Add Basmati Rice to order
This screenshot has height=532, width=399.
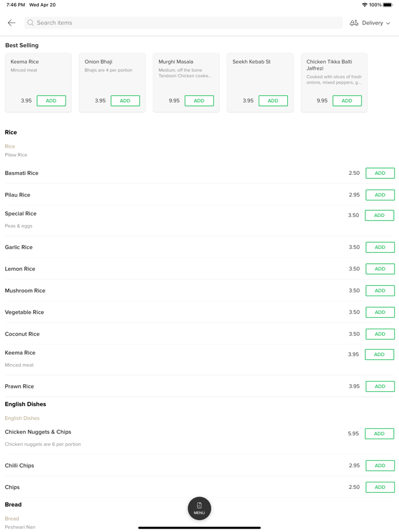pyautogui.click(x=380, y=173)
